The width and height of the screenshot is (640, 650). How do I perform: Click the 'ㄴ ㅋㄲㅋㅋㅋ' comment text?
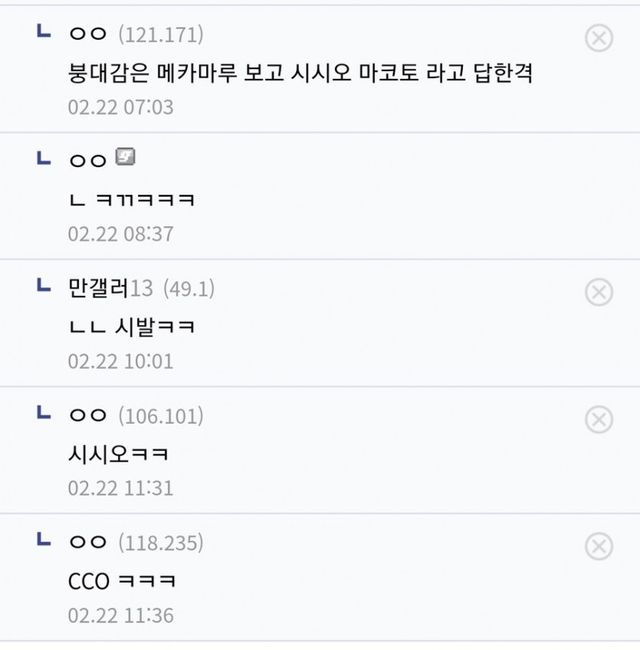[130, 199]
